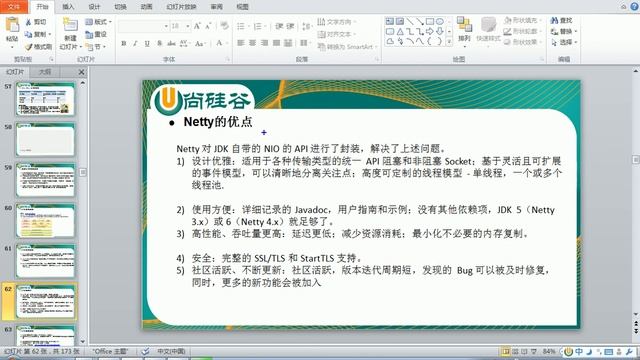Expand the 节 section dropdown
The width and height of the screenshot is (640, 360).
(96, 47)
